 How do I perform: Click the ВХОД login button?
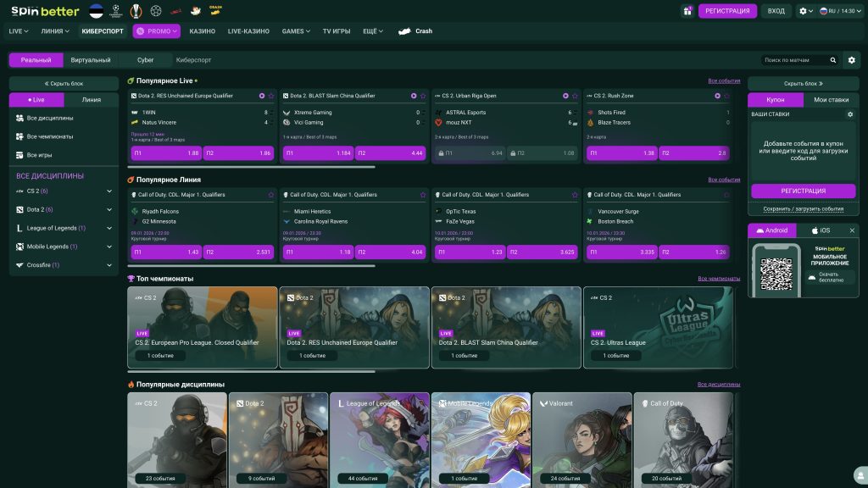pos(776,11)
